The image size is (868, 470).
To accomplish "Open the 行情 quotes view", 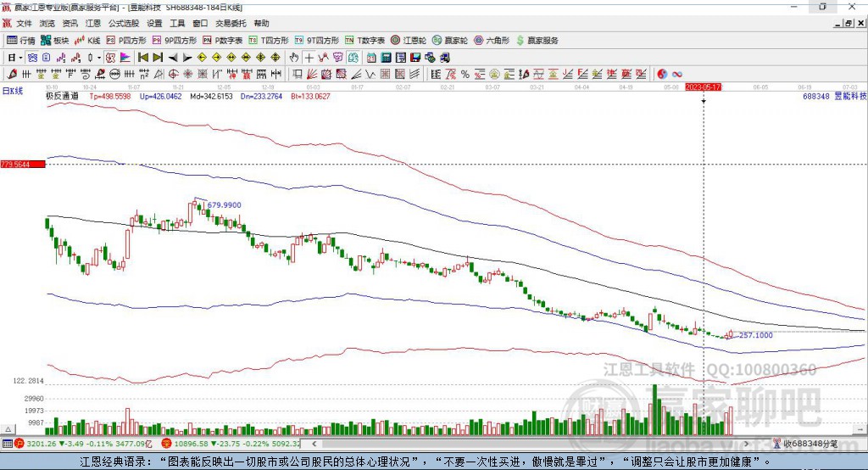I will point(21,41).
